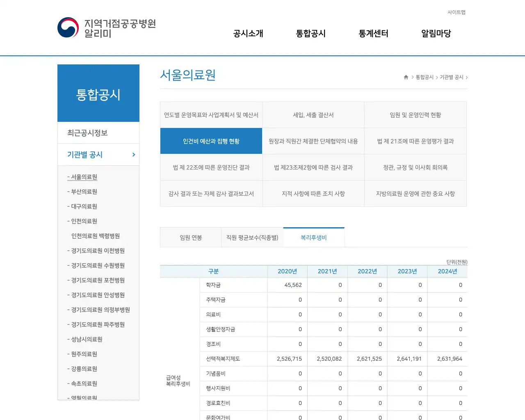Switch to the 직원 평균보수(직종별) tab
525x420 pixels.
[x=252, y=237]
